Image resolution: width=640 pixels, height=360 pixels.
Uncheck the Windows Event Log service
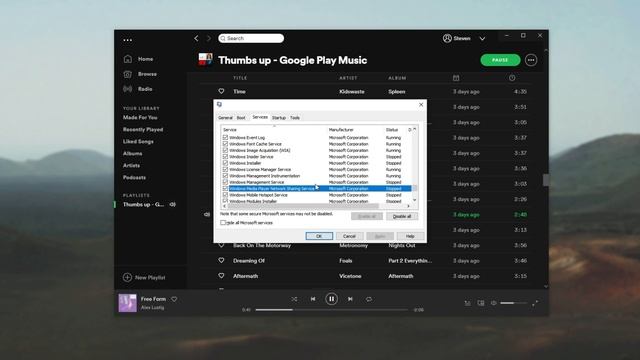tap(225, 138)
